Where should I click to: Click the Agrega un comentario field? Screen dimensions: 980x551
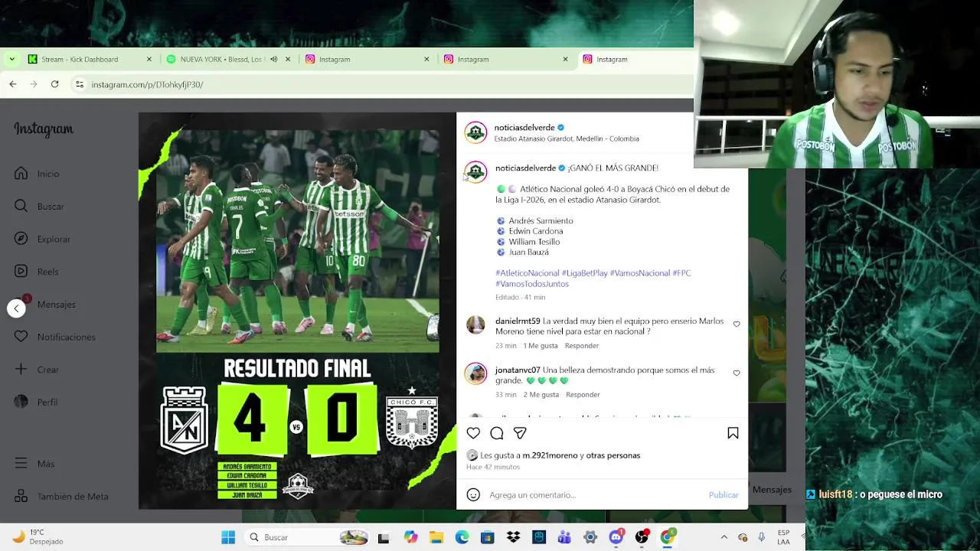tap(595, 495)
